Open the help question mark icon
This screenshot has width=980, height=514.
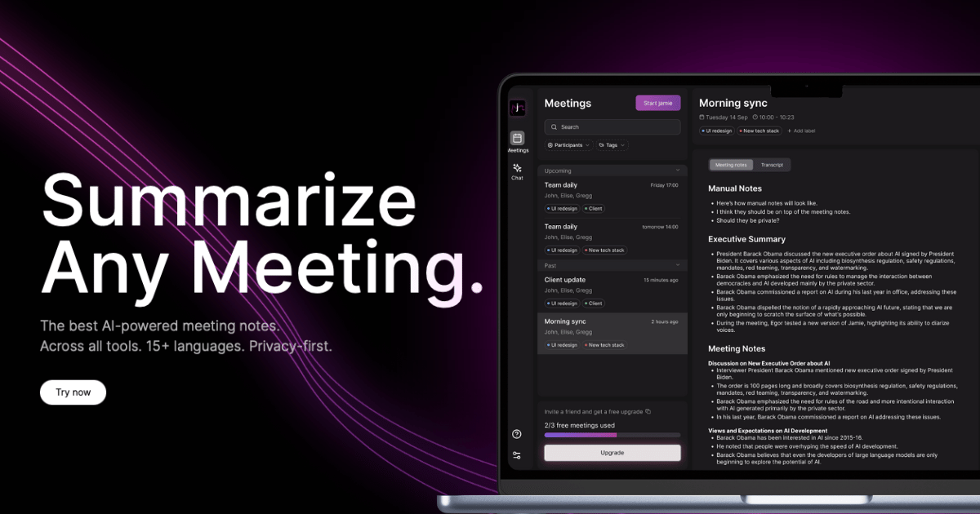click(517, 434)
